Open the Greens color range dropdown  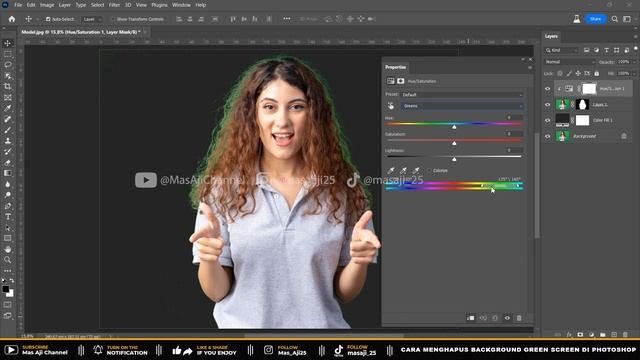[462, 106]
